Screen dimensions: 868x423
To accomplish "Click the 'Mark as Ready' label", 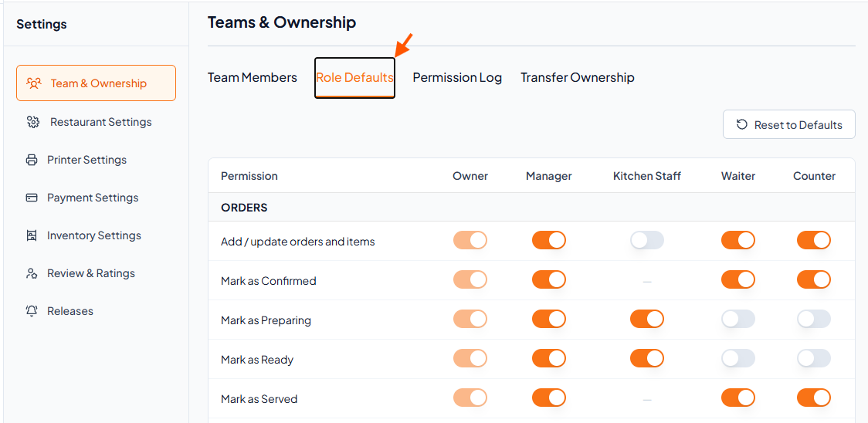I will tap(257, 360).
